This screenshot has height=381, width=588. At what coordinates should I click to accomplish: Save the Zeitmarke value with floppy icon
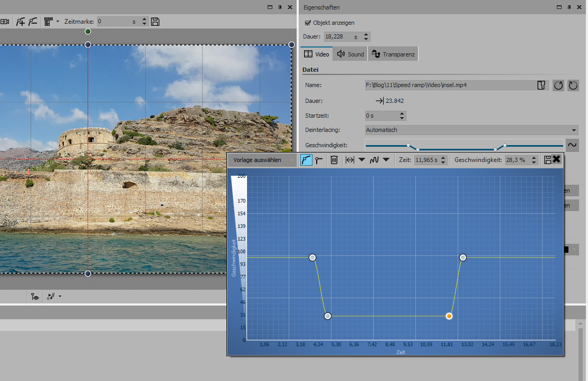coord(155,22)
